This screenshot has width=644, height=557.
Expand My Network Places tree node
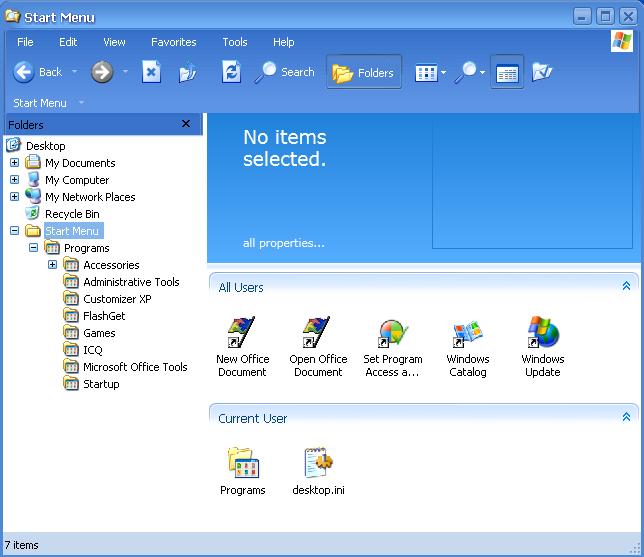coord(14,196)
